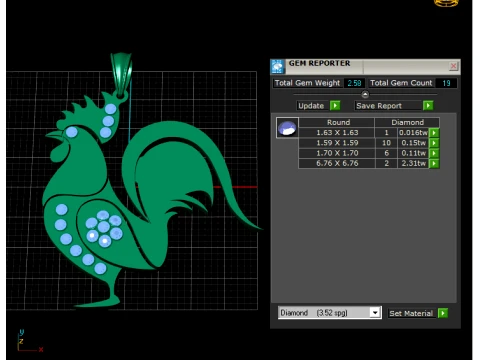The width and height of the screenshot is (480, 360).
Task: Select the 6.76 X 6.76 size cell
Action: (337, 164)
